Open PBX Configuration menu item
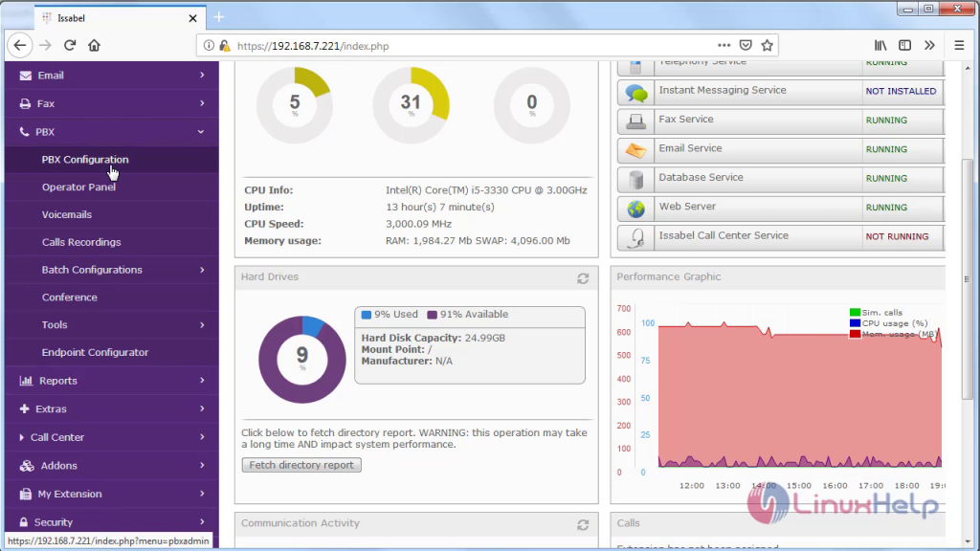This screenshot has width=980, height=551. (111, 160)
